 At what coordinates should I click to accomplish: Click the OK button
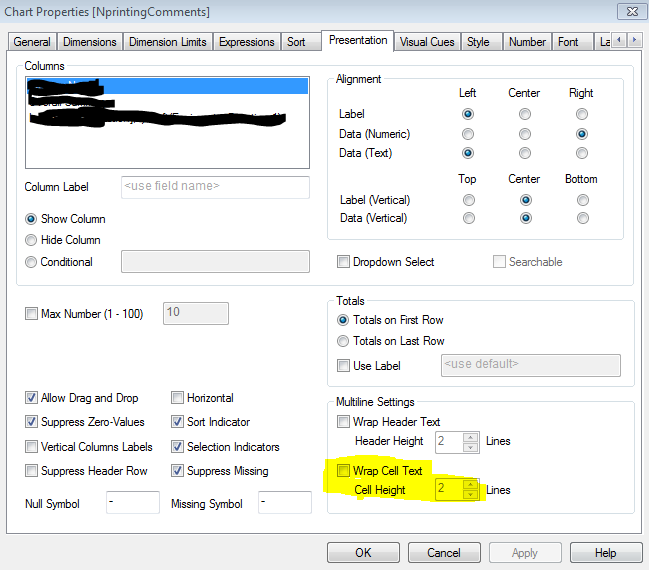363,553
